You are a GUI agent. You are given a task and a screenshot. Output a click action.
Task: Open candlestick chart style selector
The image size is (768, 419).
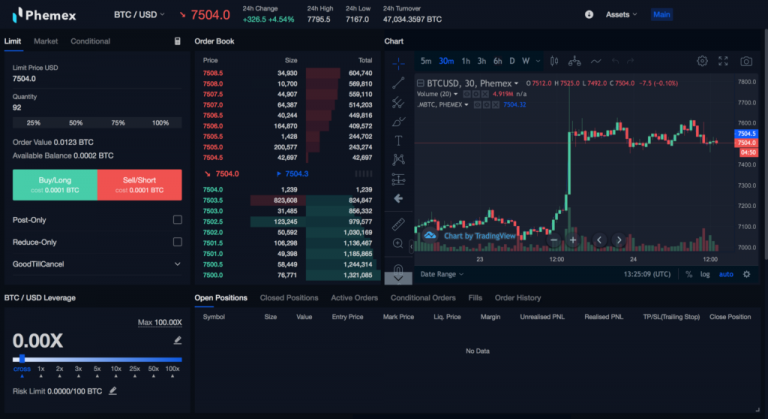554,61
